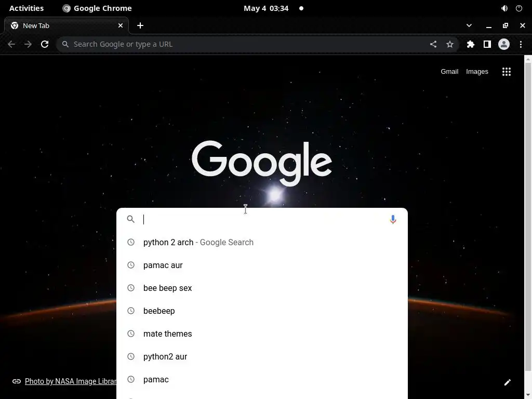Open the Google apps grid
This screenshot has width=532, height=399.
pyautogui.click(x=507, y=72)
